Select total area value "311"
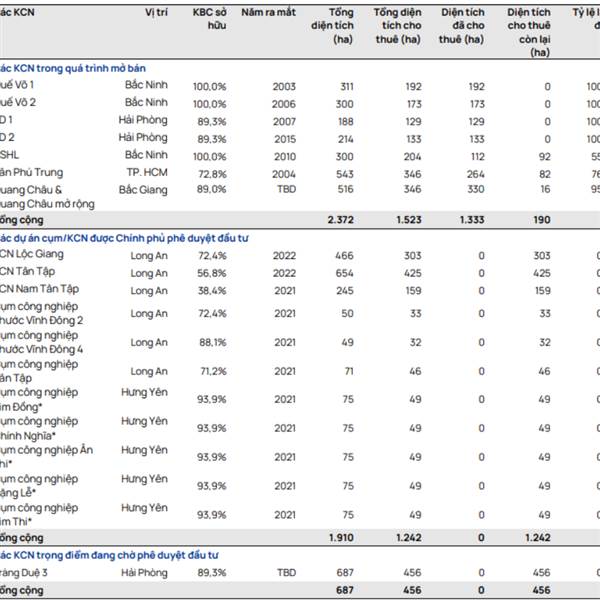600x600 pixels. point(347,87)
